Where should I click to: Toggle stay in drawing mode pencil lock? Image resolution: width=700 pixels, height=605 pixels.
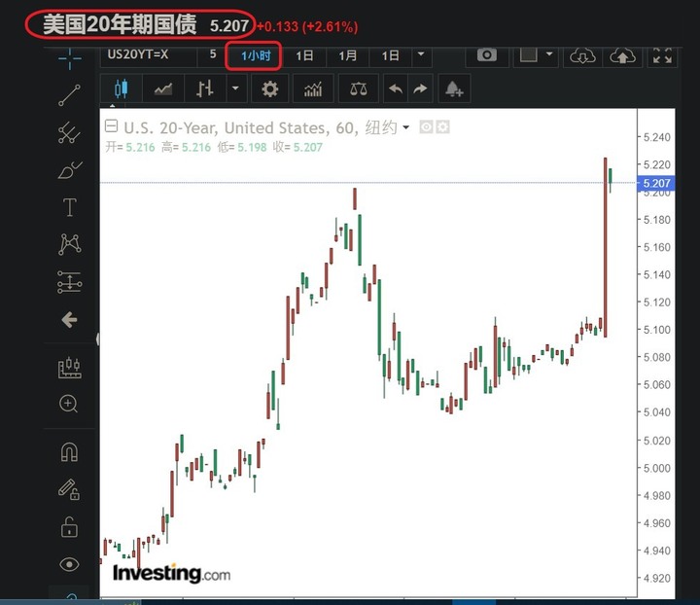tap(69, 489)
